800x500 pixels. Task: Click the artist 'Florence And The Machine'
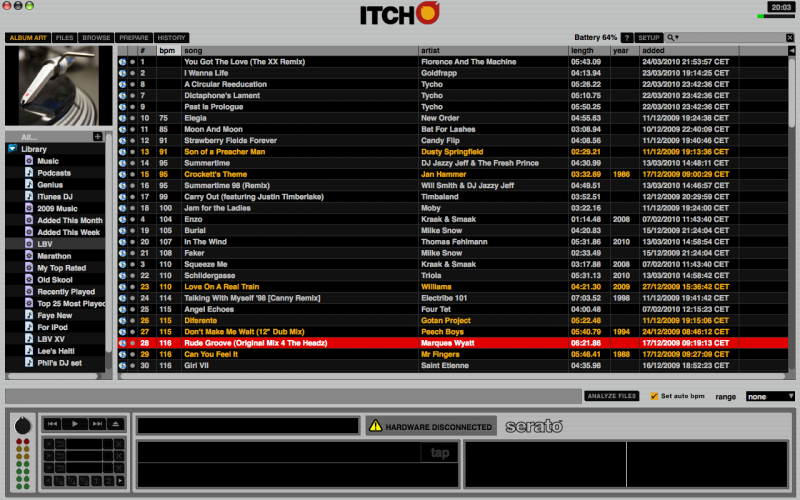tap(468, 62)
